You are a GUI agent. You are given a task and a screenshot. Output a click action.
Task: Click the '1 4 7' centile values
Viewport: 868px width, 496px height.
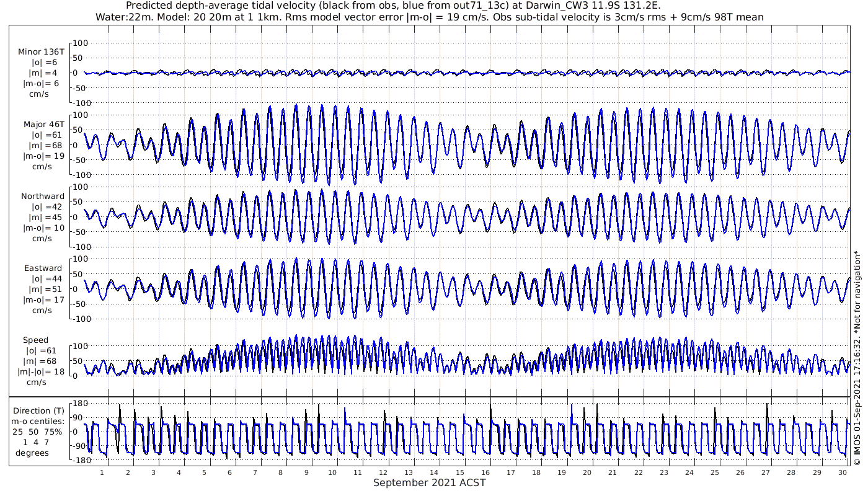36,442
